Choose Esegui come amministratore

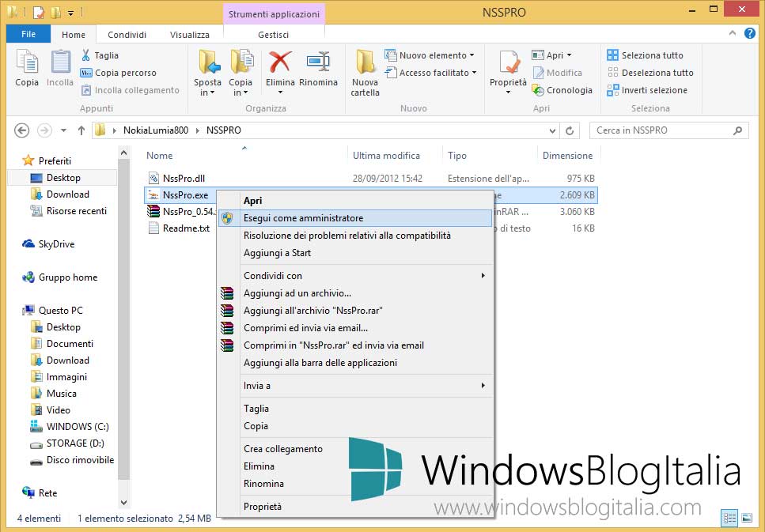pos(355,218)
